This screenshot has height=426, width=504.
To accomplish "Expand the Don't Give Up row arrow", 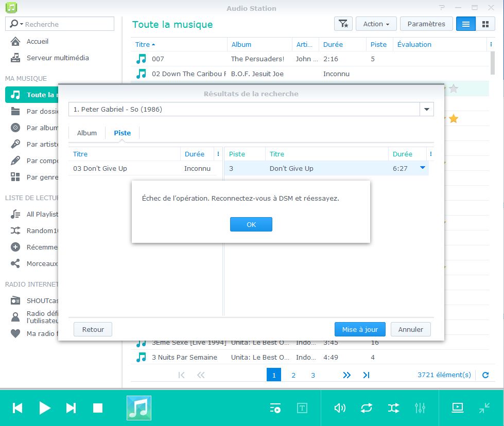I will (x=422, y=168).
